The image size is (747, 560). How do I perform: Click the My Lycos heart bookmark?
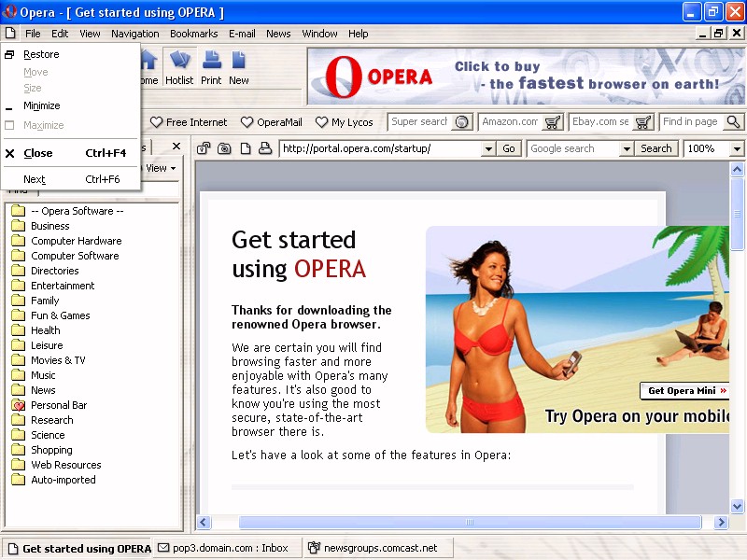click(345, 122)
